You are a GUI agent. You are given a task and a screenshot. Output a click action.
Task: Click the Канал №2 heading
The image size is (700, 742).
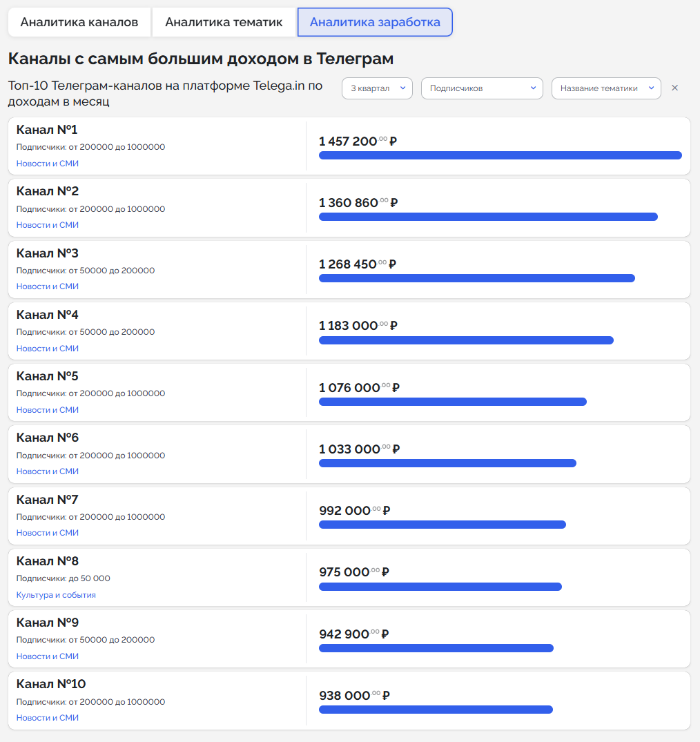pos(48,191)
